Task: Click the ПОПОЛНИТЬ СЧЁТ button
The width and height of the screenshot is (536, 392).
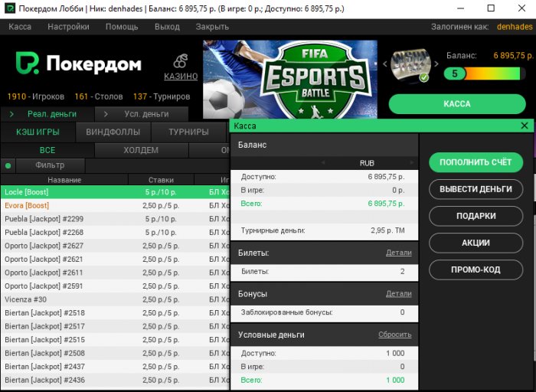Action: pos(476,162)
